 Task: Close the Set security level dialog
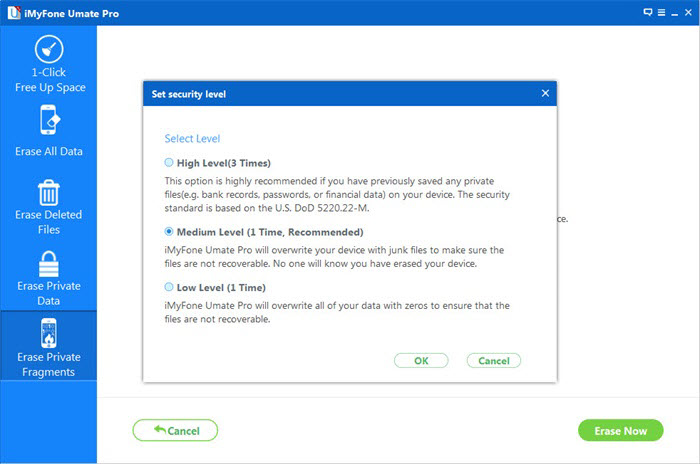(545, 93)
